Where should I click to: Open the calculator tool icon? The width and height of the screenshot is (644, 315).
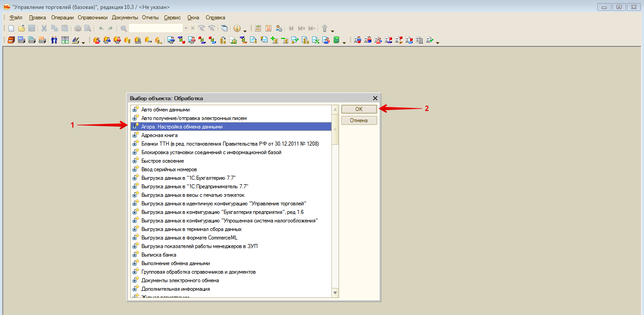tap(258, 28)
